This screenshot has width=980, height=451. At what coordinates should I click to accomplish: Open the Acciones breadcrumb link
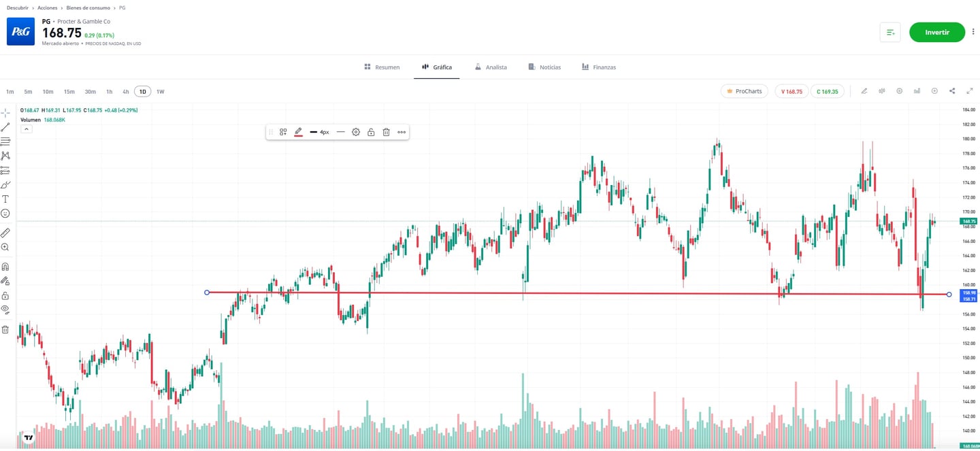(47, 7)
